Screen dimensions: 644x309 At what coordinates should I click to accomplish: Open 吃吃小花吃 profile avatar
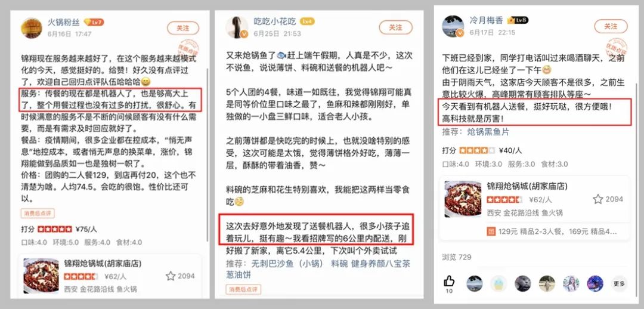pyautogui.click(x=237, y=27)
